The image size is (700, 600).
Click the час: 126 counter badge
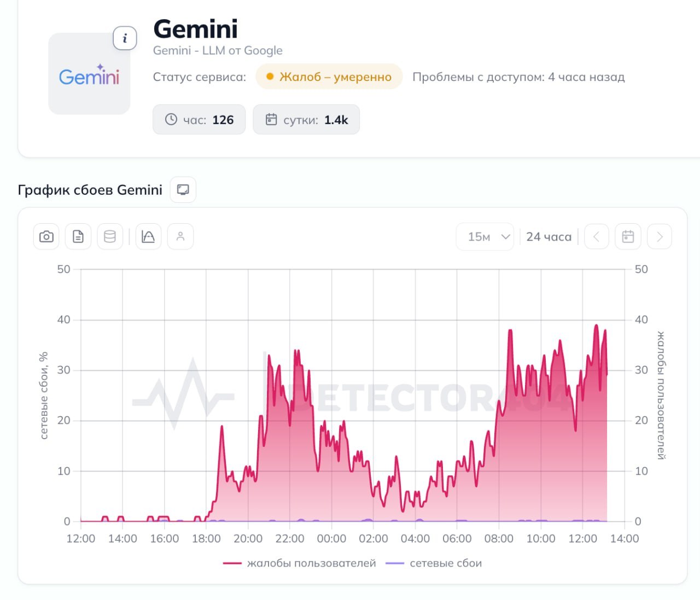(x=199, y=119)
